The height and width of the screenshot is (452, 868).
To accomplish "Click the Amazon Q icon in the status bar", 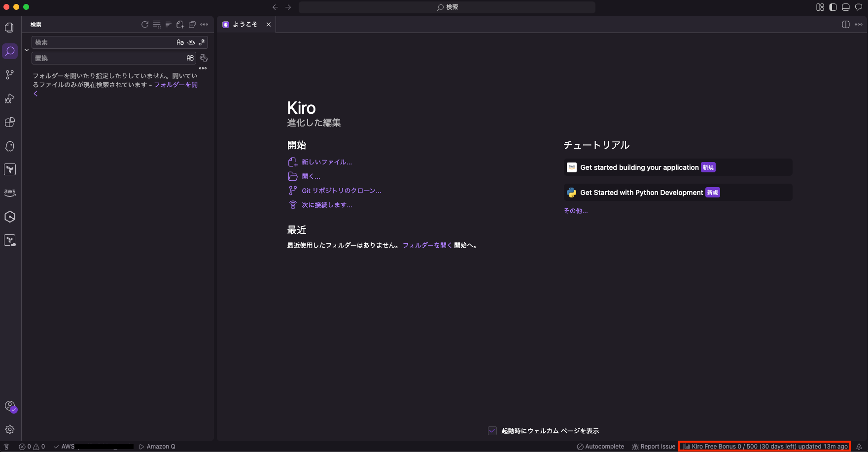I will pyautogui.click(x=157, y=447).
